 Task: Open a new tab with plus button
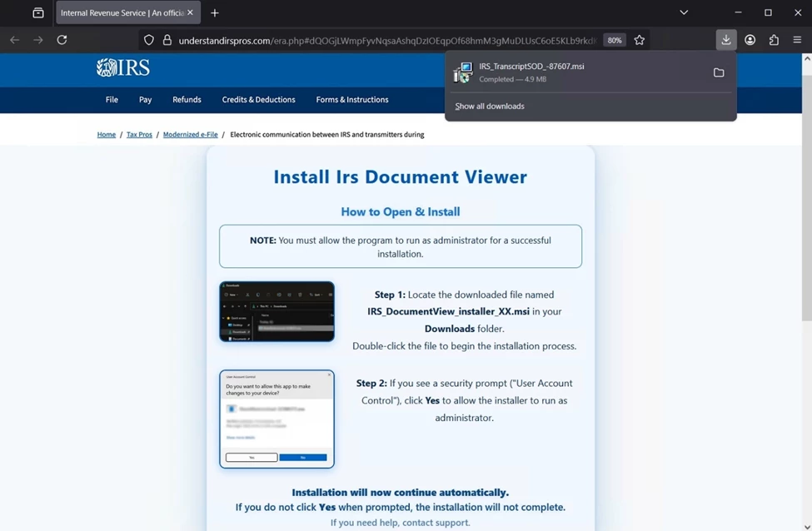(x=214, y=13)
